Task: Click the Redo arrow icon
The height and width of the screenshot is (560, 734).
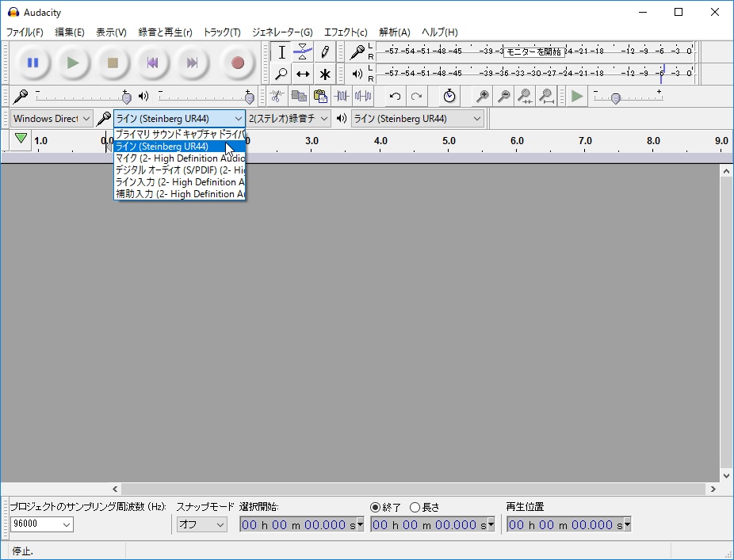Action: pyautogui.click(x=416, y=97)
